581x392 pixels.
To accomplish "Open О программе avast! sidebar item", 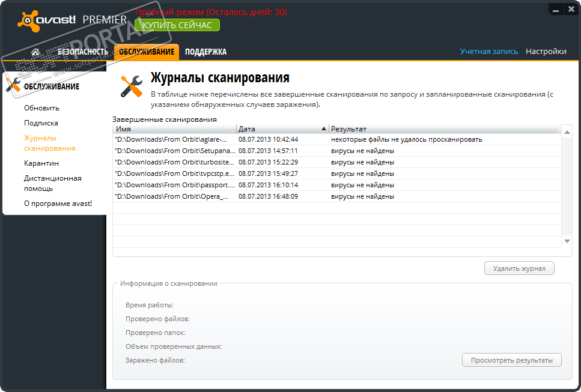I will coord(58,204).
